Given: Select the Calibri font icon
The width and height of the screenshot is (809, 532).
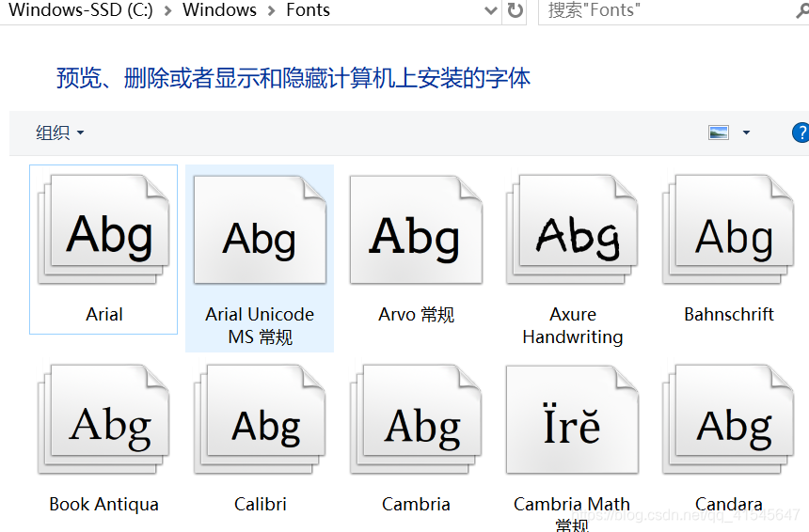Looking at the screenshot, I should pos(260,419).
